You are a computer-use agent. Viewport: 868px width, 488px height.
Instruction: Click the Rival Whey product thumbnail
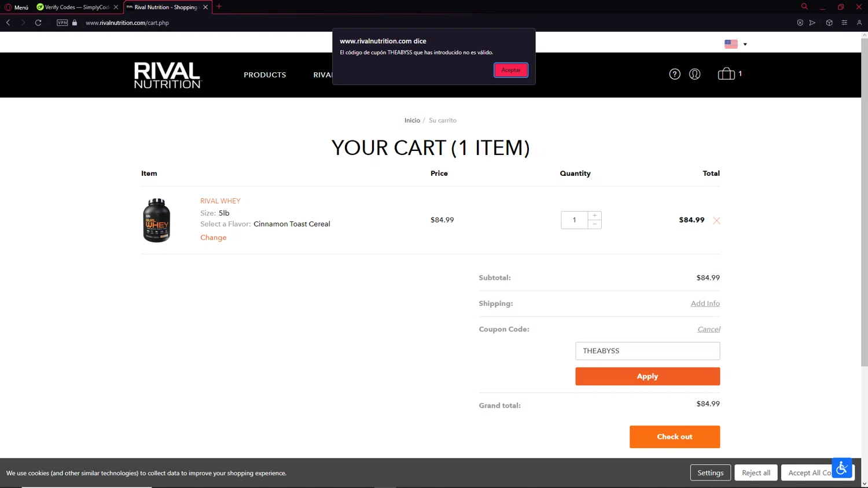(156, 220)
